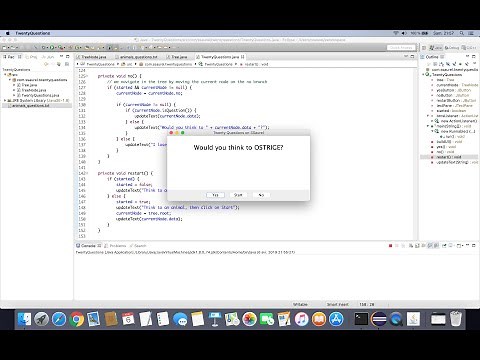The image size is (480, 360).
Task: Expand TreeNode.java in Package Explorer
Action: [x=14, y=90]
